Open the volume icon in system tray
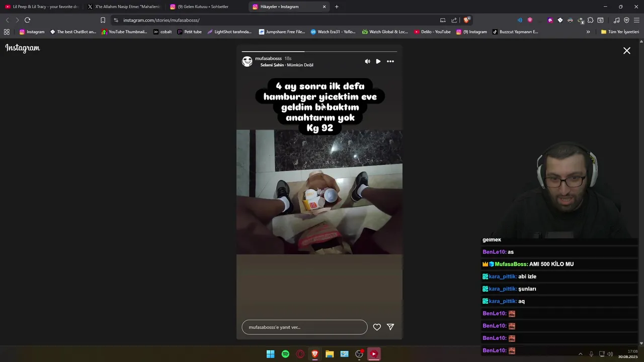 610,354
